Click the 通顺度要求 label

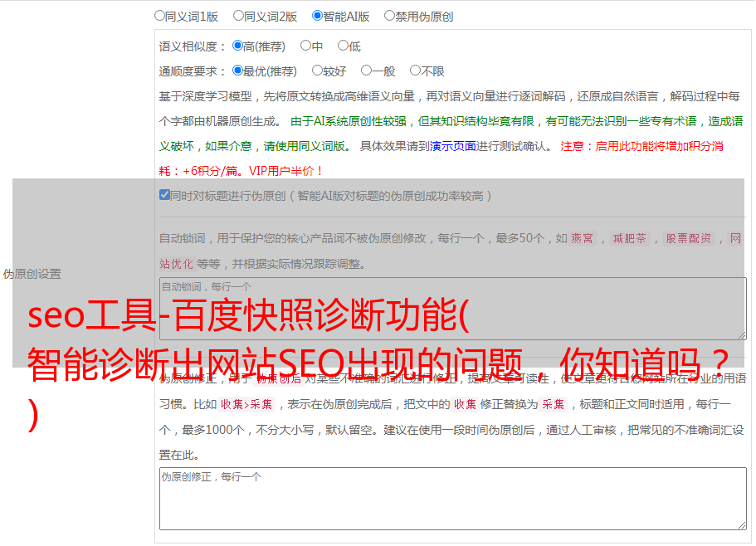pos(193,72)
